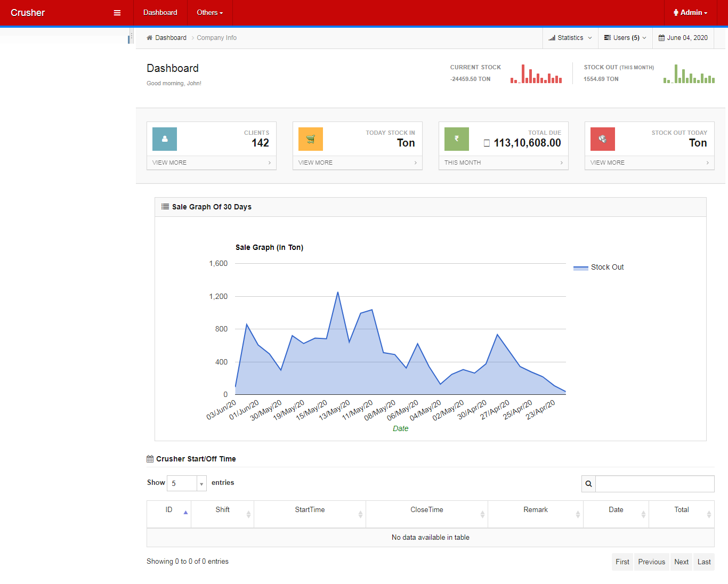
Task: Open the Show entries count dropdown
Action: (187, 483)
